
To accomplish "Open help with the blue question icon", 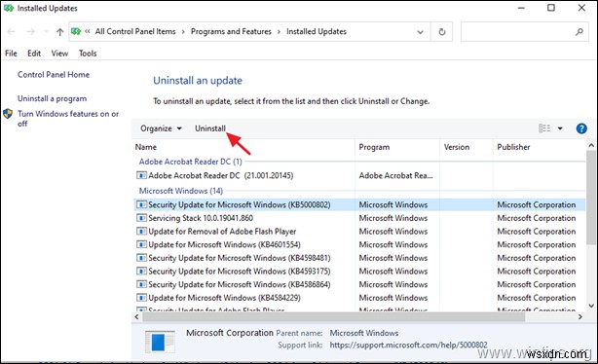I will tap(581, 128).
